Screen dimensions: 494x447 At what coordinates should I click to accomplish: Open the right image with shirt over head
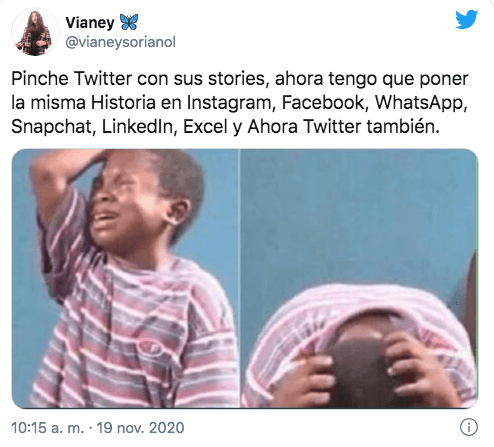tap(359, 278)
